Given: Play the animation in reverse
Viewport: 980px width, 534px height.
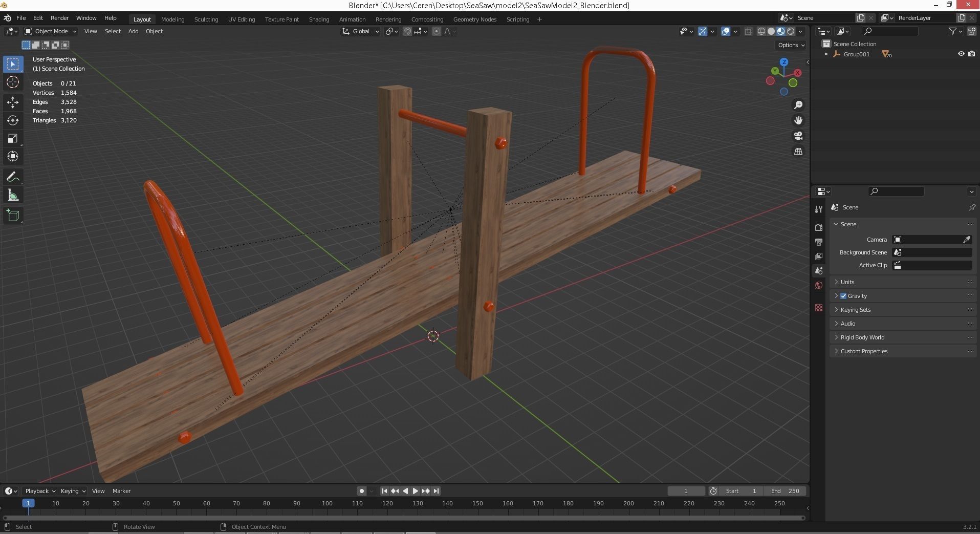Looking at the screenshot, I should [x=405, y=491].
